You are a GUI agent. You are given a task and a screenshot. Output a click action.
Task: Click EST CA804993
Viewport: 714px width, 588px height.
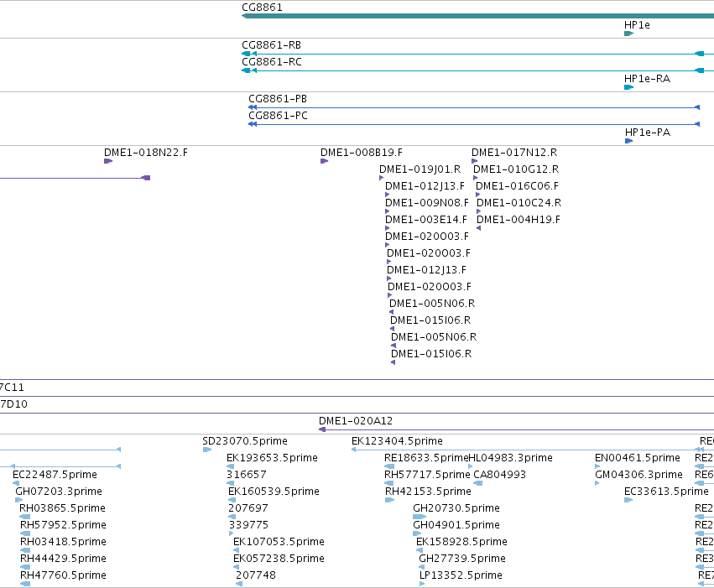[x=478, y=483]
